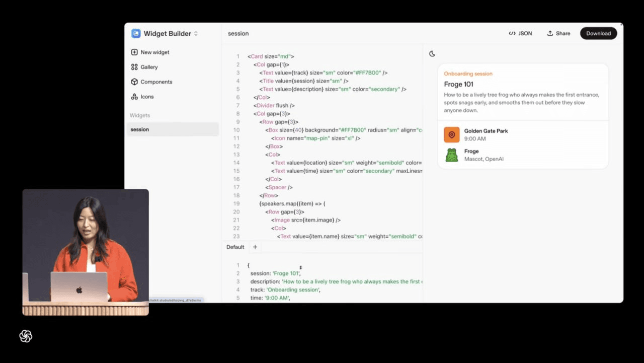Click 'Mascot, OpenAI' in the preview card
Screen dimensions: 644x363
[484, 159]
